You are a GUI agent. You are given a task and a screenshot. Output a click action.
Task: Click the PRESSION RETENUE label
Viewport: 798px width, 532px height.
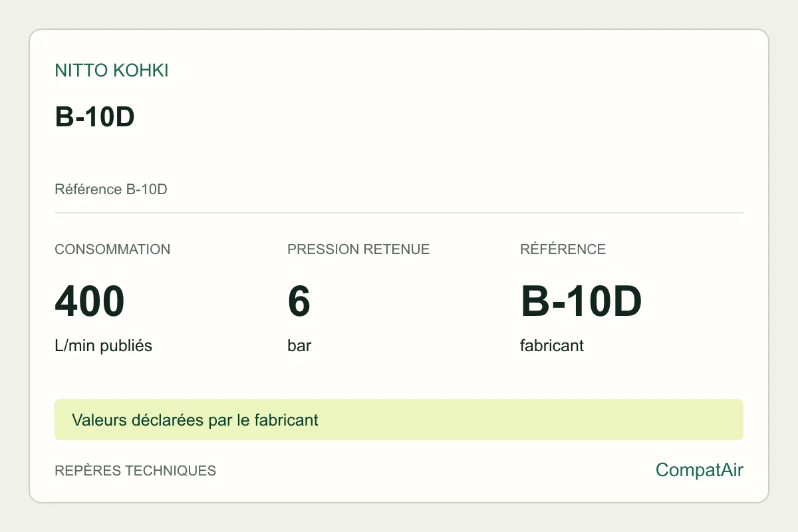[358, 249]
